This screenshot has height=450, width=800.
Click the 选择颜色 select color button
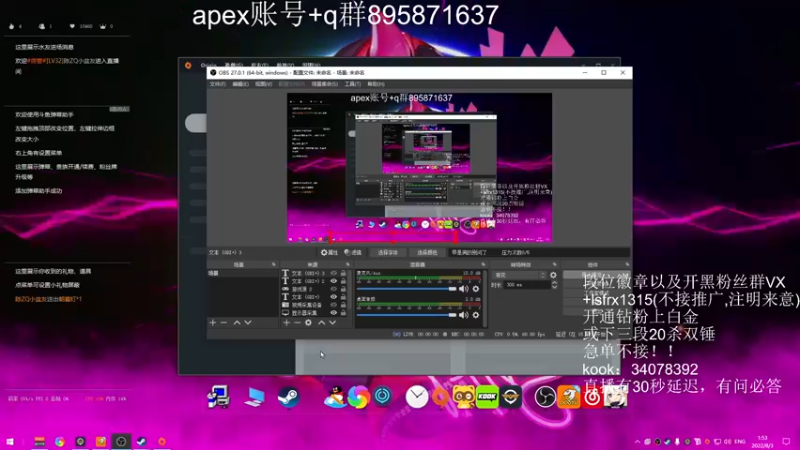[427, 253]
